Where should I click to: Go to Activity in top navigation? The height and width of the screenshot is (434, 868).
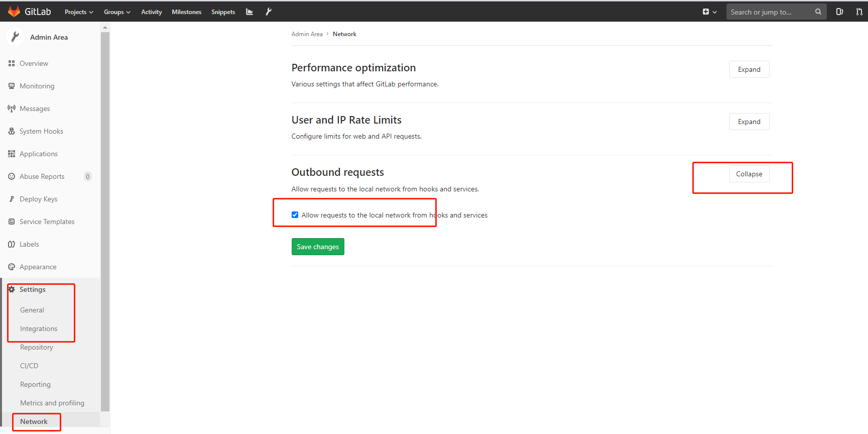(x=151, y=12)
